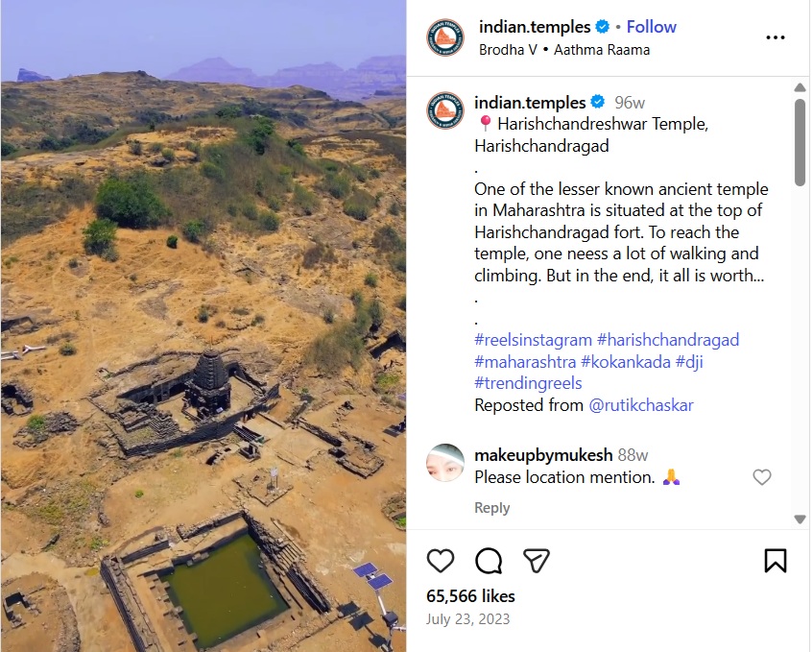View the 65,566 likes list
Screen dimensions: 812x652
[470, 596]
